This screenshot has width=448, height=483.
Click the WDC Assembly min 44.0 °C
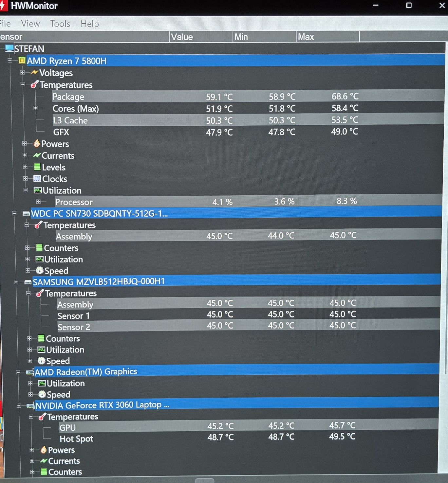pos(281,235)
